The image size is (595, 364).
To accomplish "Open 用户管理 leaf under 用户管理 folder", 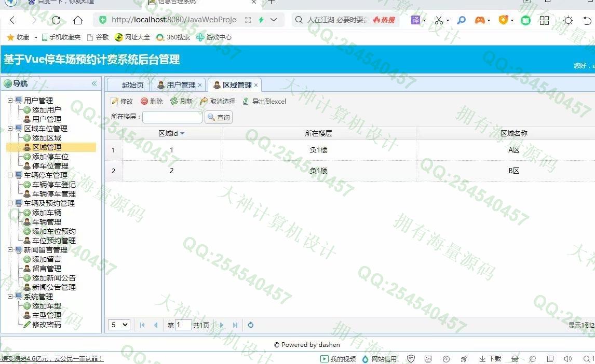I will pyautogui.click(x=46, y=119).
